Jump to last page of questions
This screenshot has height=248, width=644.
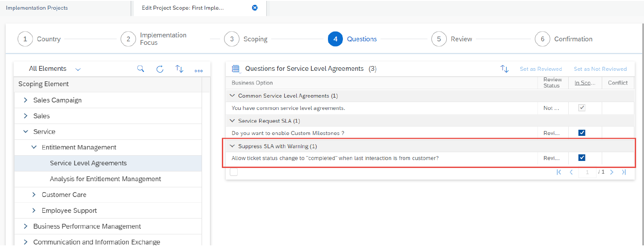624,172
